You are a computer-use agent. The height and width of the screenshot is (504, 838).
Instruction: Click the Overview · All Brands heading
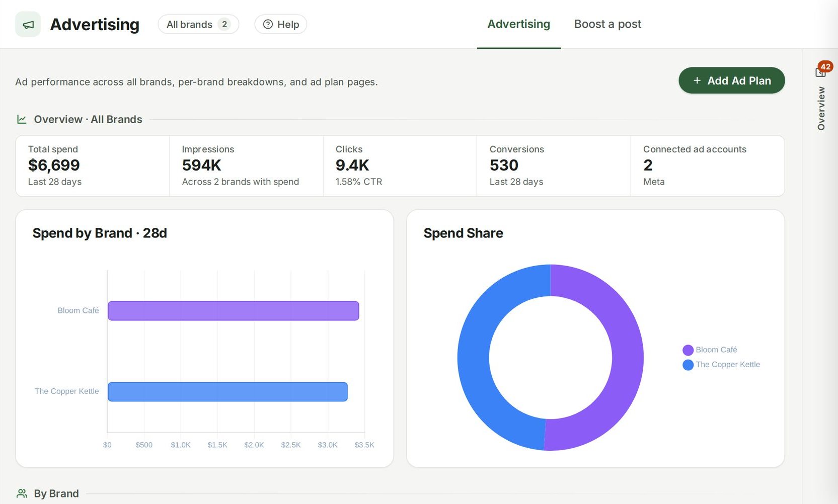pos(88,119)
